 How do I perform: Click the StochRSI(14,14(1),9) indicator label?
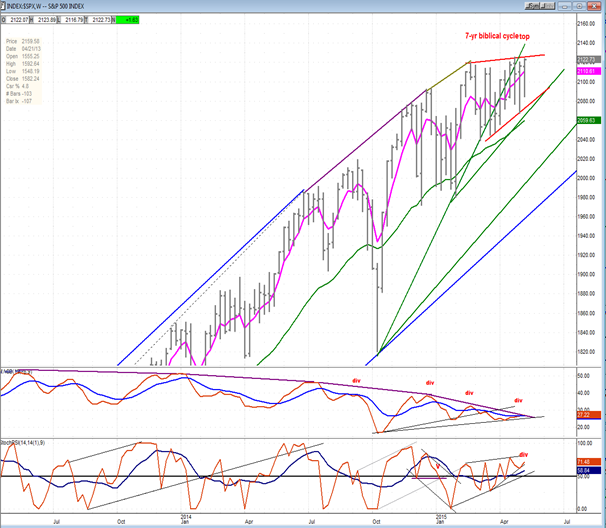[22, 443]
